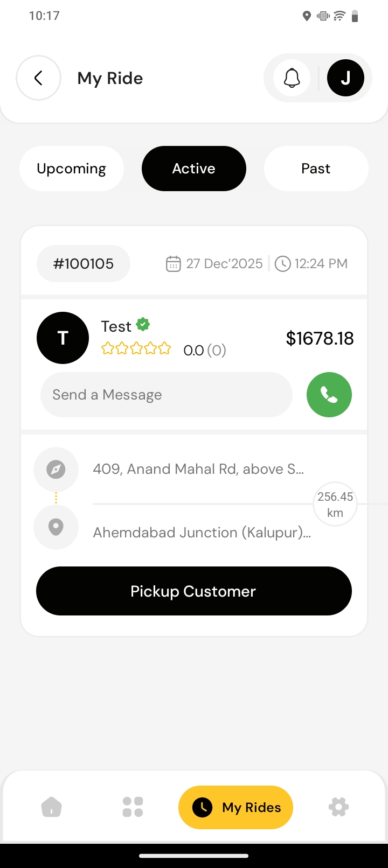Open notifications bell icon
Image resolution: width=388 pixels, height=868 pixels.
click(x=292, y=78)
